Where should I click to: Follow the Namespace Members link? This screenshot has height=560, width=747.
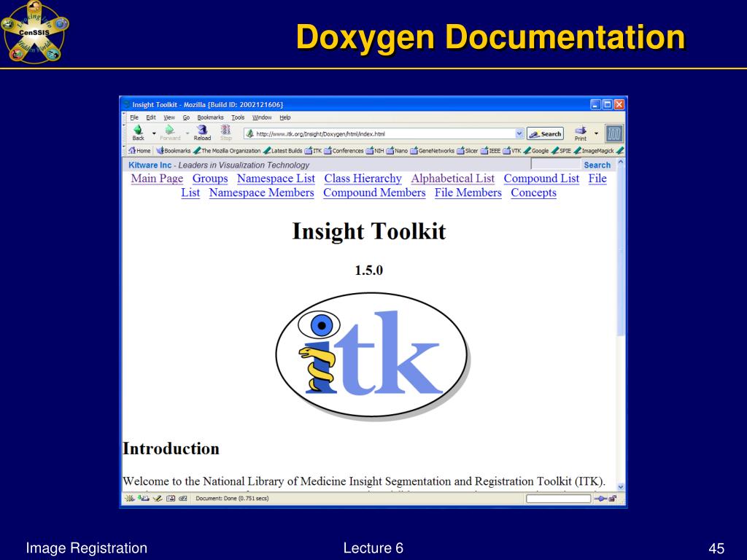tap(262, 192)
